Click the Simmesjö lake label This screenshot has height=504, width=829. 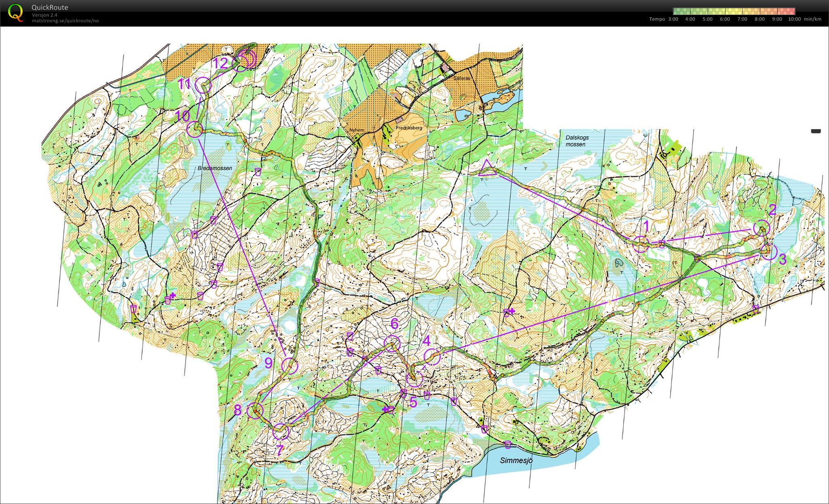click(x=516, y=460)
